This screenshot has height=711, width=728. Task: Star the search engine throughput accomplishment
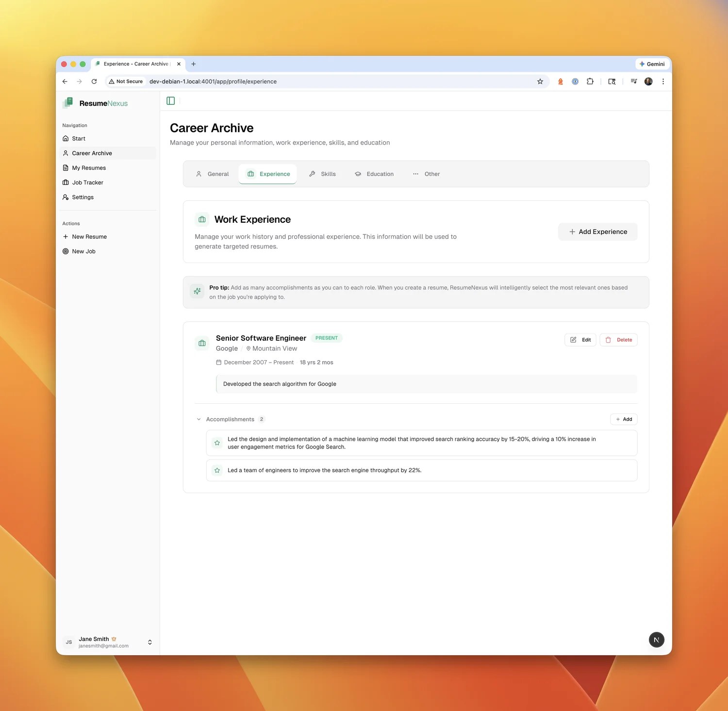tap(217, 470)
